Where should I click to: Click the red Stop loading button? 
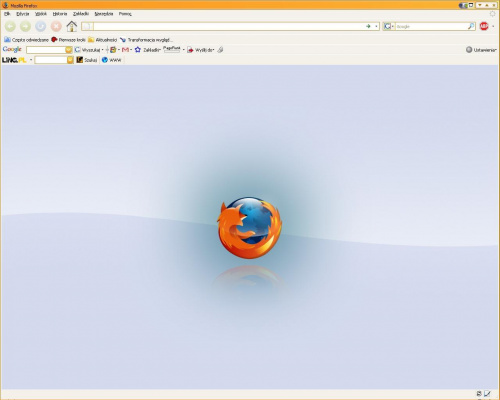pyautogui.click(x=56, y=26)
